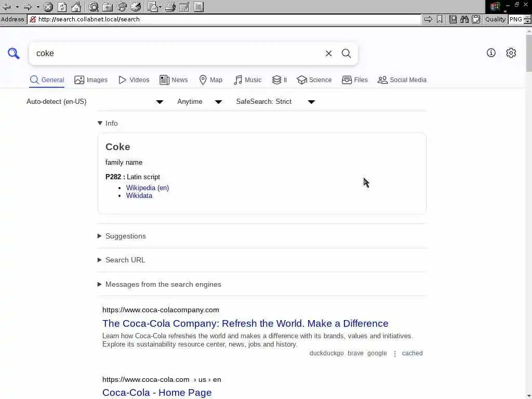Open the Wikipedia (en) link
The width and height of the screenshot is (532, 399).
147,188
